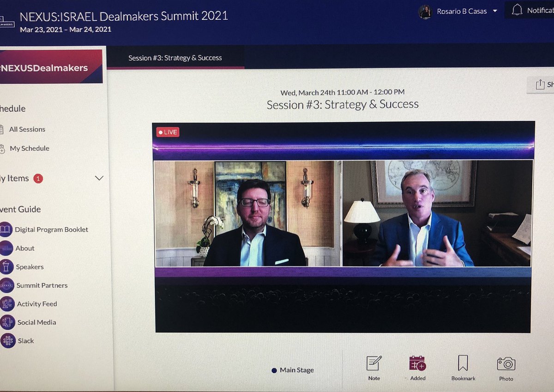The width and height of the screenshot is (554, 392).
Task: Click the Event Guide section heading
Action: (20, 209)
